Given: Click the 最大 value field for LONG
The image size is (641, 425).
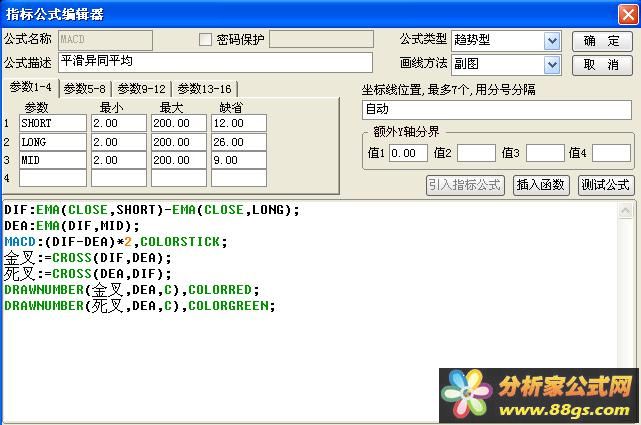Looking at the screenshot, I should point(179,142).
